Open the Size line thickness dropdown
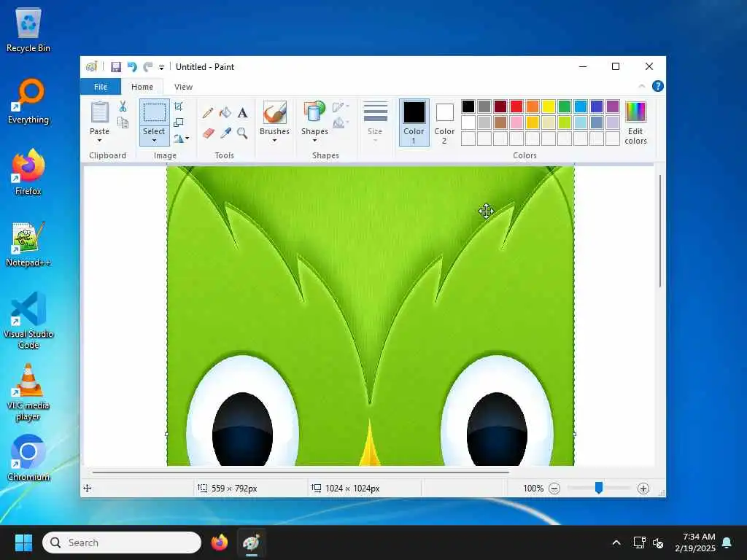This screenshot has width=747, height=560. [375, 122]
